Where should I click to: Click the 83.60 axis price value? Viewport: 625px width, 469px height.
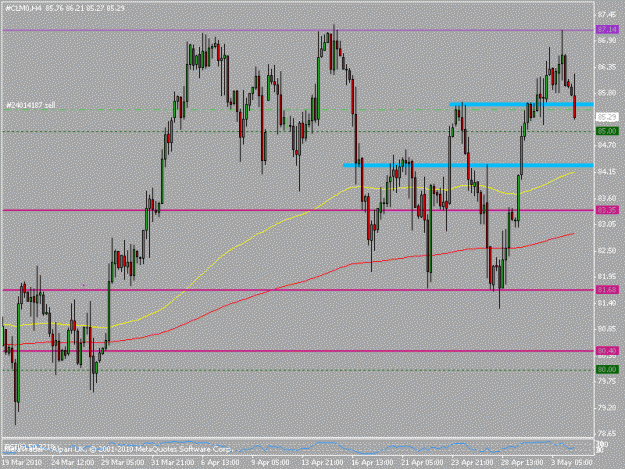[x=607, y=198]
